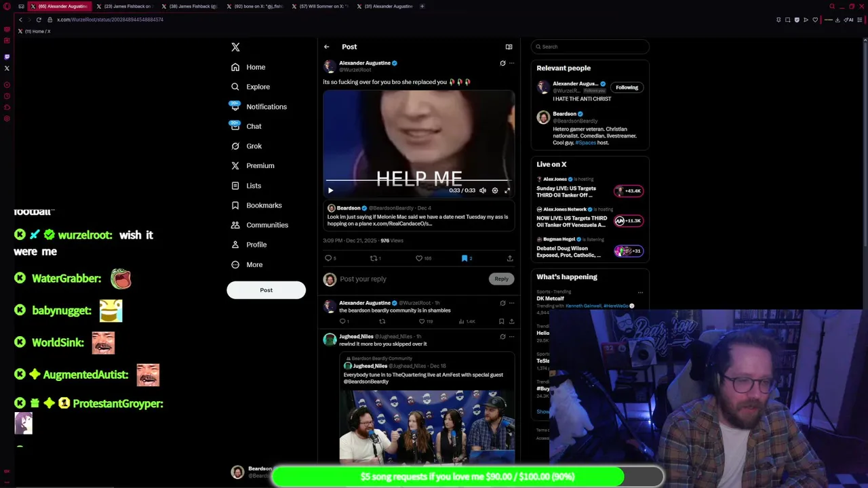The width and height of the screenshot is (868, 488).
Task: Open the three-dot menu on Jughead_Niles's reply
Action: (511, 336)
